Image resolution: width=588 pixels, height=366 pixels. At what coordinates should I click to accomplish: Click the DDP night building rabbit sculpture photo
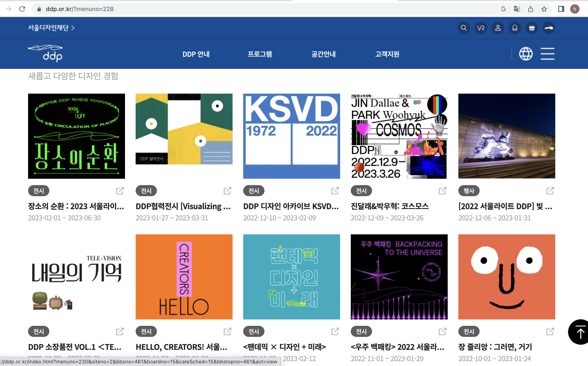(507, 136)
